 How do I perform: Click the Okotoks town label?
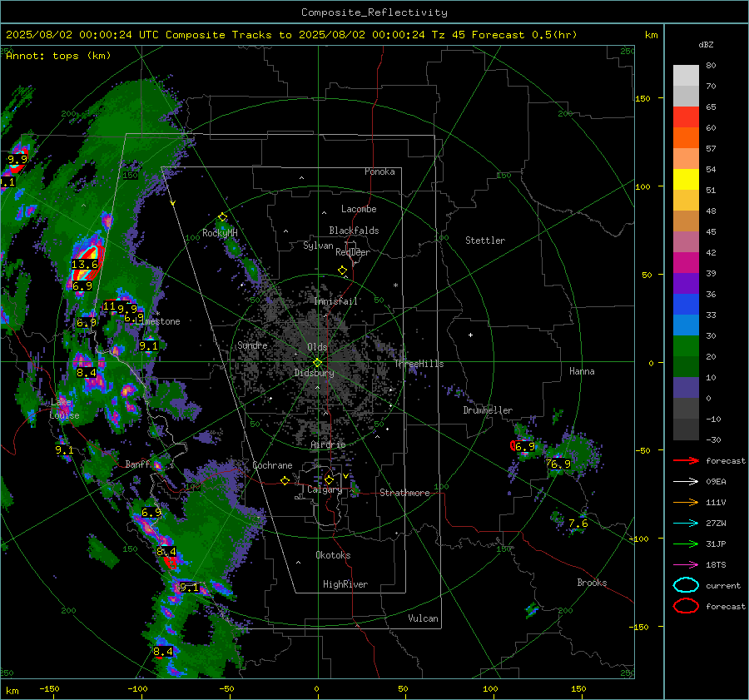click(333, 555)
